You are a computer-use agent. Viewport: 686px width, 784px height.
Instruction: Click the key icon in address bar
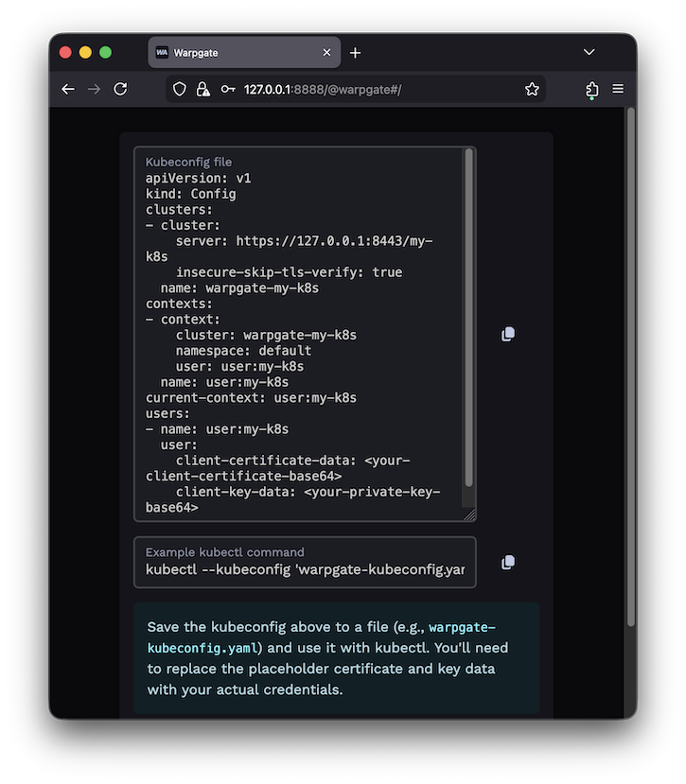227,89
